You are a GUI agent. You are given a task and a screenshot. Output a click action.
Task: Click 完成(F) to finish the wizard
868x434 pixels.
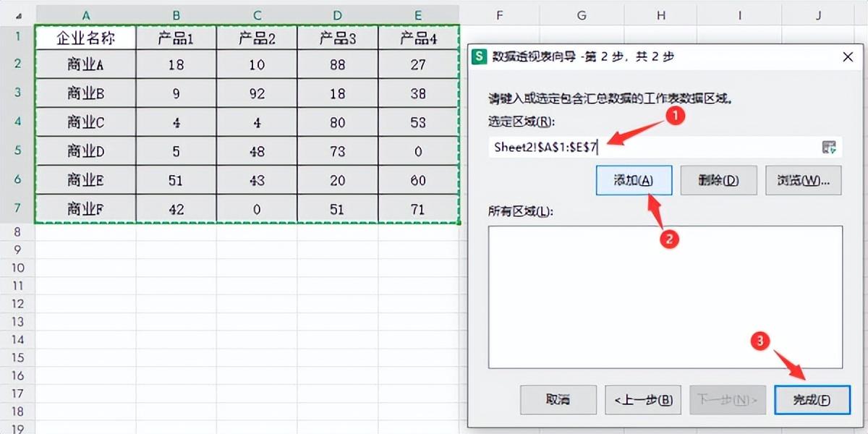(x=812, y=399)
